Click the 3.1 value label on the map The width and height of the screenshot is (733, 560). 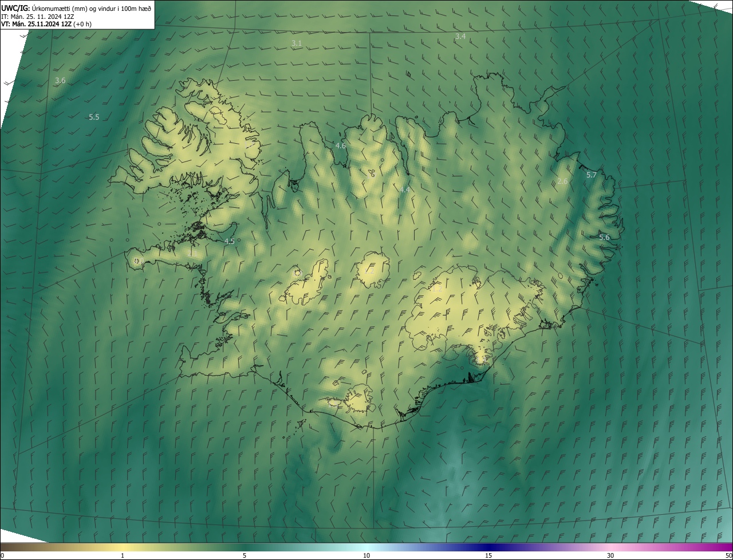coord(297,44)
